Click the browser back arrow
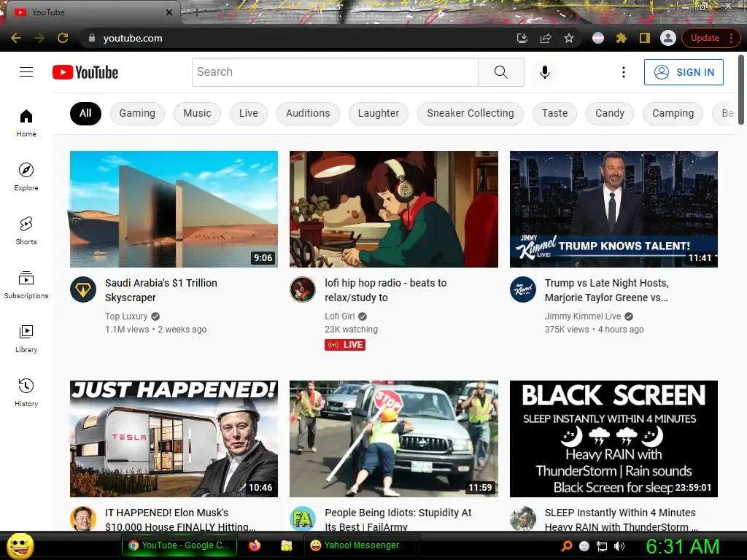Image resolution: width=747 pixels, height=560 pixels. click(16, 38)
